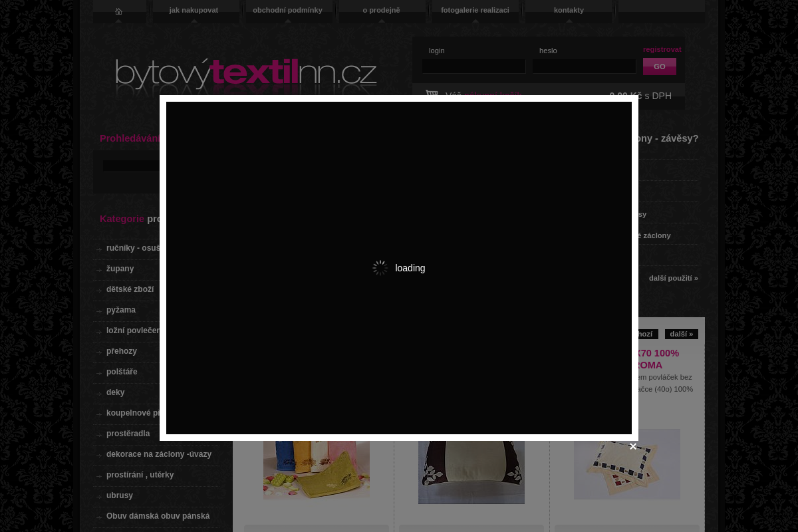Click the bytovýtextilnn.cz logo
The height and width of the screenshot is (532, 798).
pos(246,74)
